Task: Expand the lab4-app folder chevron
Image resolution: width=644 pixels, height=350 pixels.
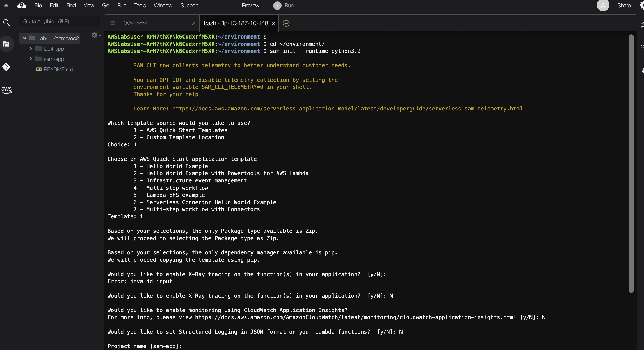Action: (31, 49)
